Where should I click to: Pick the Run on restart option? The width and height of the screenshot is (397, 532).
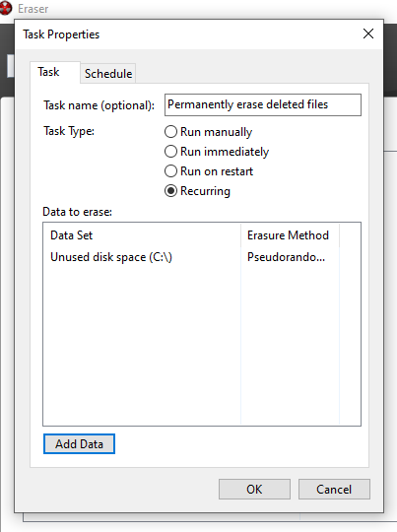click(x=209, y=171)
